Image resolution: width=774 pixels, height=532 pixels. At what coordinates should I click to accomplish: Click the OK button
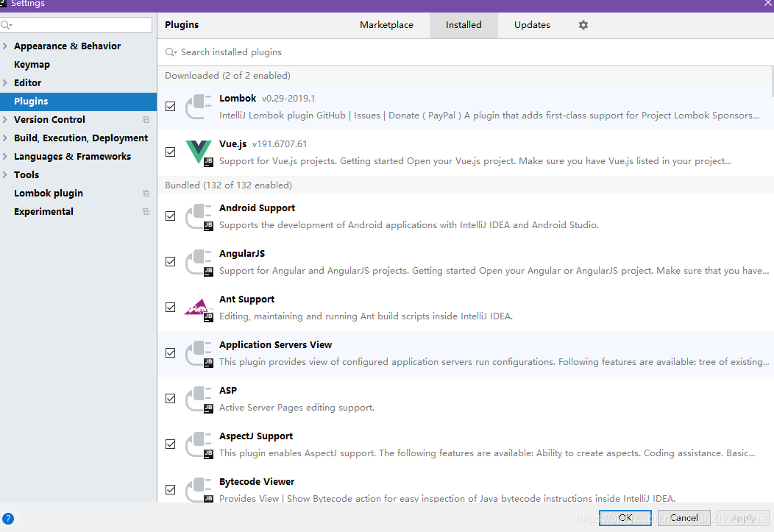click(x=625, y=518)
